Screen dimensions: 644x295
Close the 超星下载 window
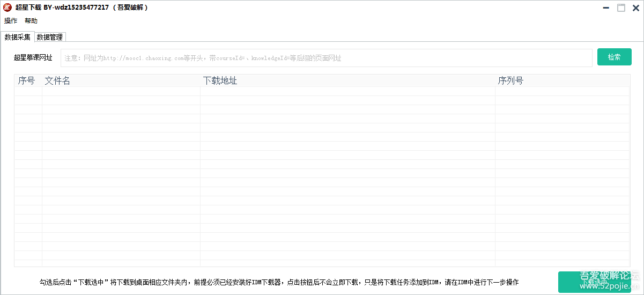(x=637, y=8)
